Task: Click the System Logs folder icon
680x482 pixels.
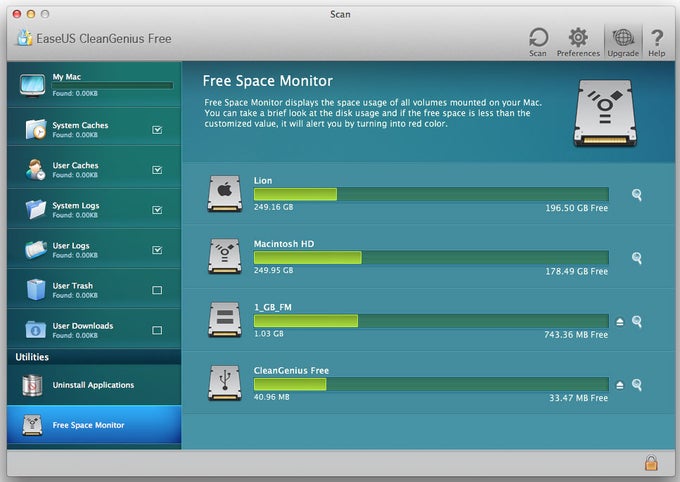Action: [x=35, y=210]
